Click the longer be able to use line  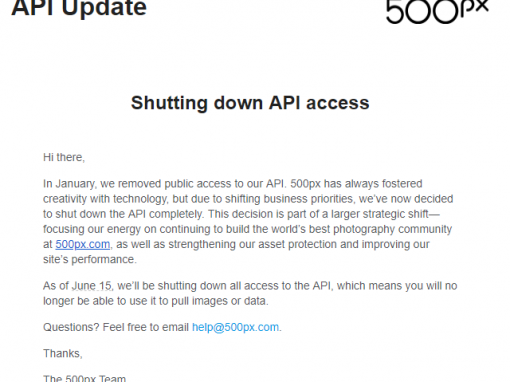point(155,301)
